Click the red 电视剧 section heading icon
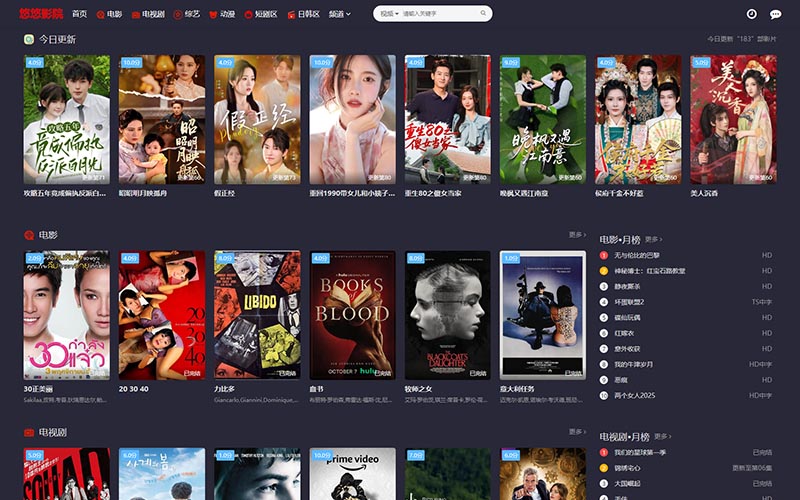Image resolution: width=800 pixels, height=500 pixels. (x=29, y=433)
